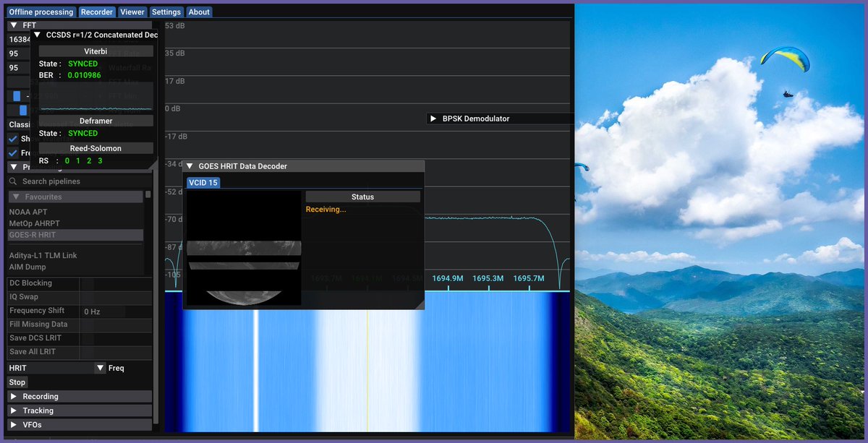The height and width of the screenshot is (443, 868).
Task: Expand the BPSK Demodulator panel
Action: pos(433,118)
